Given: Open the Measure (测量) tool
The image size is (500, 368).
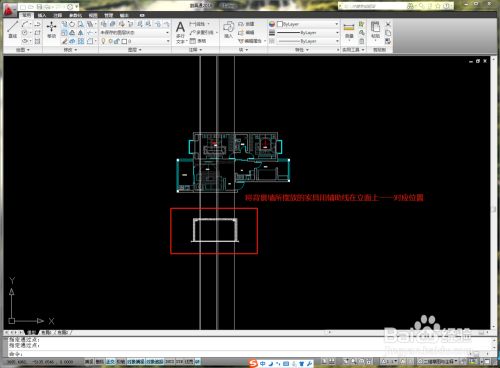Looking at the screenshot, I should [x=349, y=30].
